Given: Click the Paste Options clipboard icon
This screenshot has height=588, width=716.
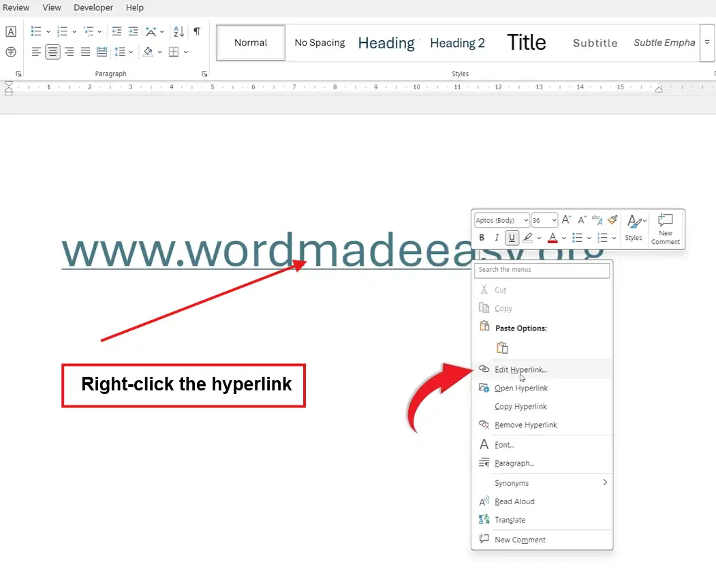Looking at the screenshot, I should pyautogui.click(x=502, y=348).
